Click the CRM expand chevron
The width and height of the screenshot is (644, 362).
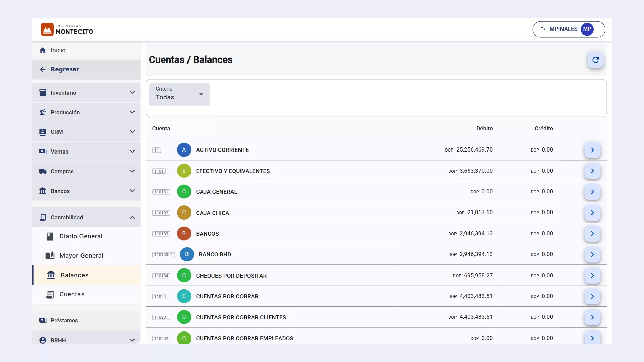point(132,132)
